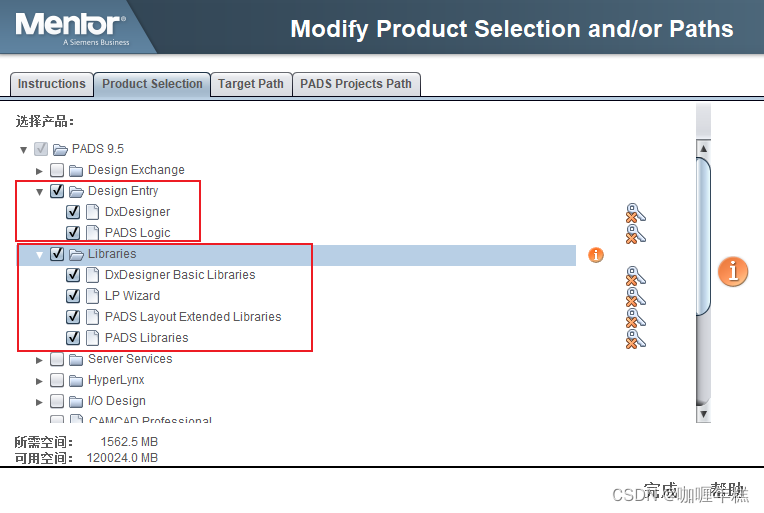Enable the I/O Design checkbox
This screenshot has width=764, height=513.
coord(57,401)
